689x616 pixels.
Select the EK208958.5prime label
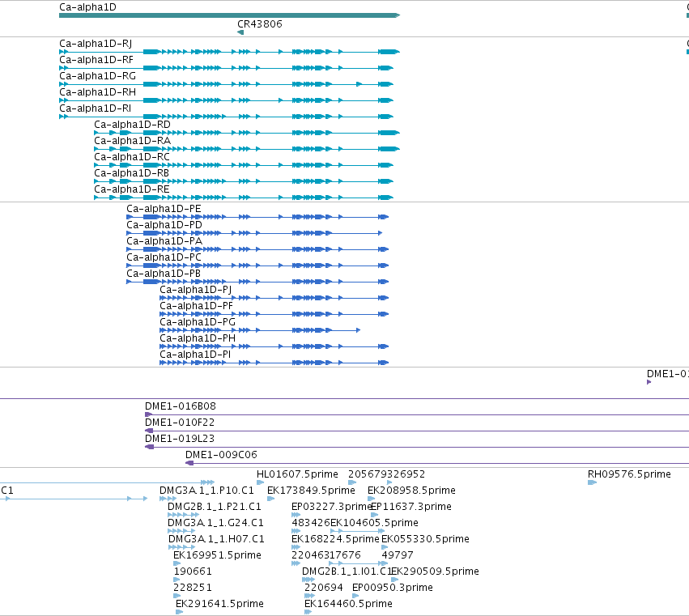click(411, 491)
